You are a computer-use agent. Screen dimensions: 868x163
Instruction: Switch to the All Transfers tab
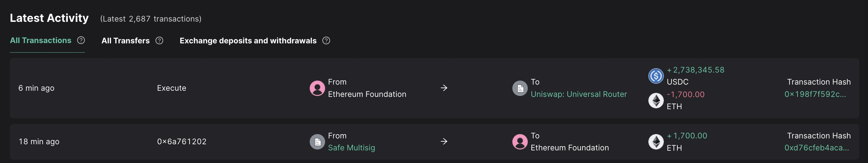coord(125,41)
